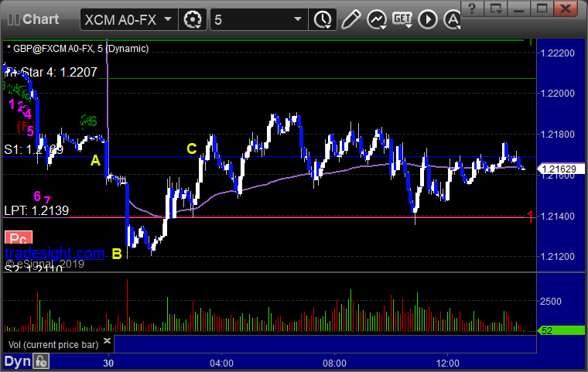Click the GET tools icon
Image resolution: width=588 pixels, height=372 pixels.
[402, 19]
